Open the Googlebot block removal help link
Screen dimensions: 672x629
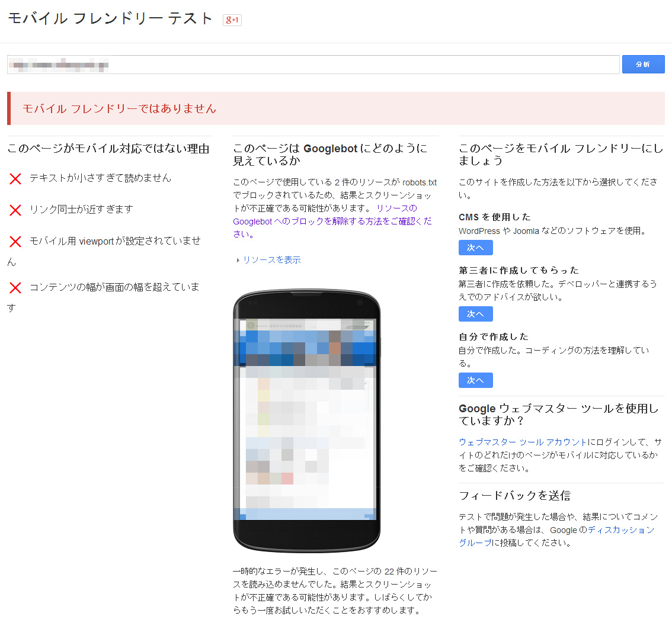point(332,221)
